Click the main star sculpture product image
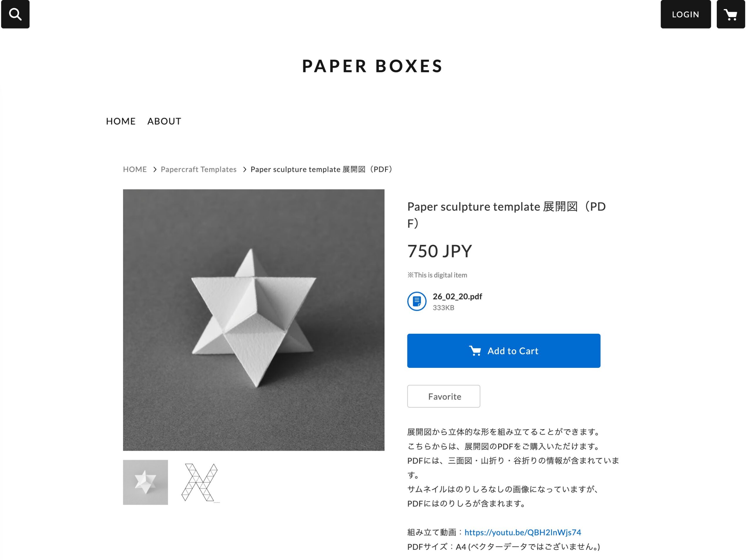This screenshot has width=752, height=560. click(254, 320)
